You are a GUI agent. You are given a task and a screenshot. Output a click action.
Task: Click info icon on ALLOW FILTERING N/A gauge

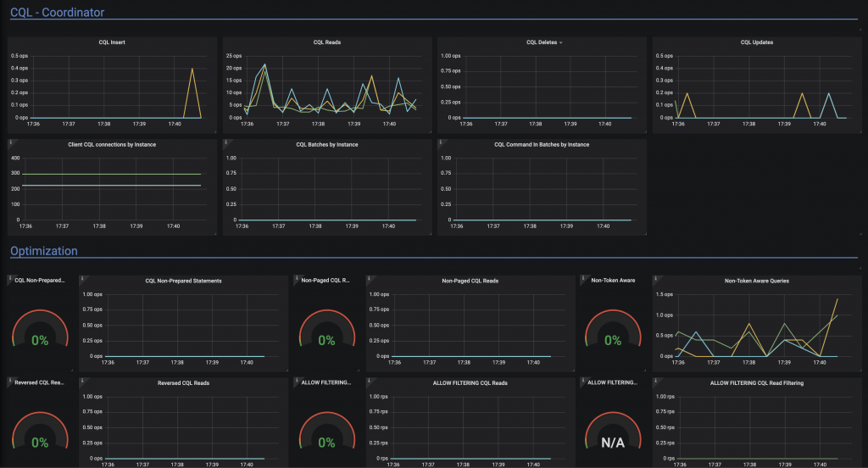583,381
